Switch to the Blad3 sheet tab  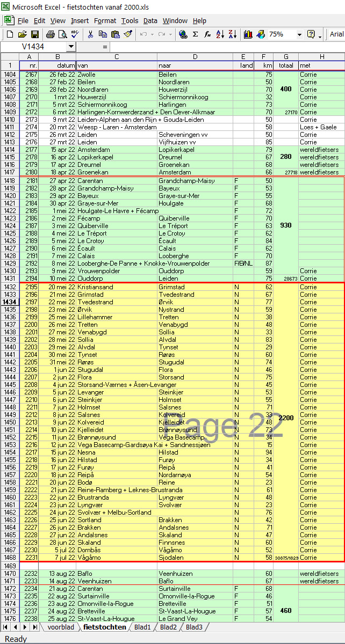(194, 627)
